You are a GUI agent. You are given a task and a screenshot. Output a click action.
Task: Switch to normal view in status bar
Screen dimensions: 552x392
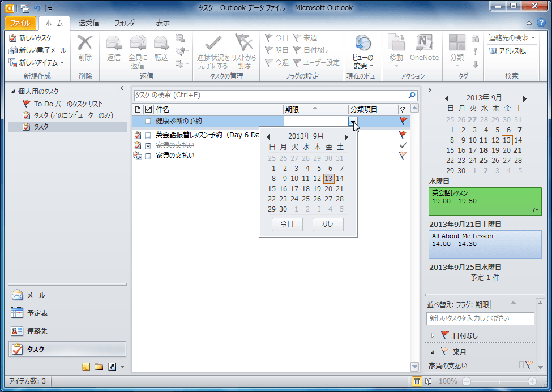click(417, 381)
